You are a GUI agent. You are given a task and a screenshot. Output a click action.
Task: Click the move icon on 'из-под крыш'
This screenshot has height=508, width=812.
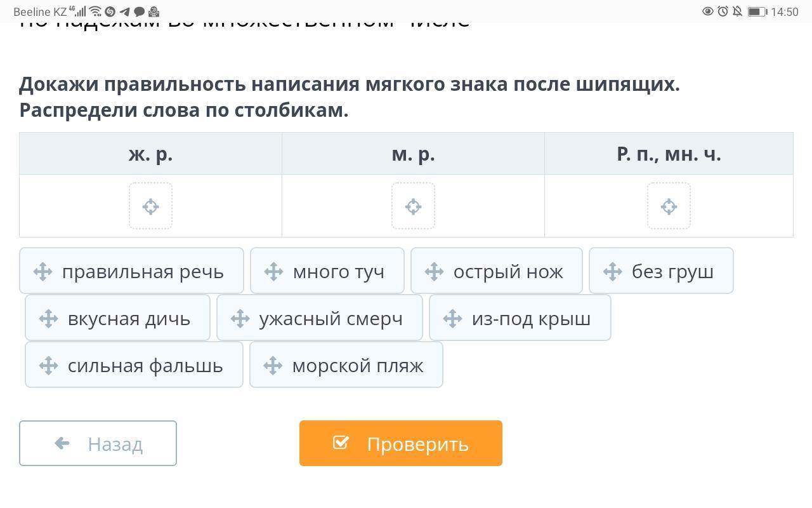point(452,319)
